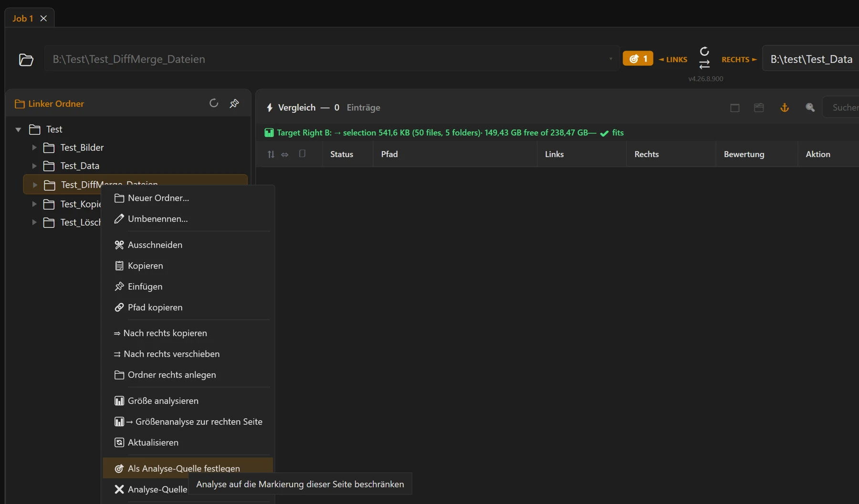
Task: Expand the Test_DiffMerge_Dateien folder
Action: pyautogui.click(x=35, y=185)
